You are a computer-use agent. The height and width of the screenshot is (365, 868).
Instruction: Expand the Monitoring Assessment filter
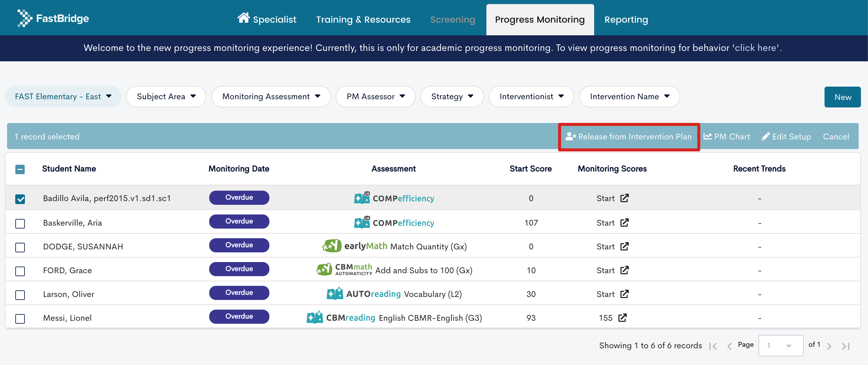point(271,97)
